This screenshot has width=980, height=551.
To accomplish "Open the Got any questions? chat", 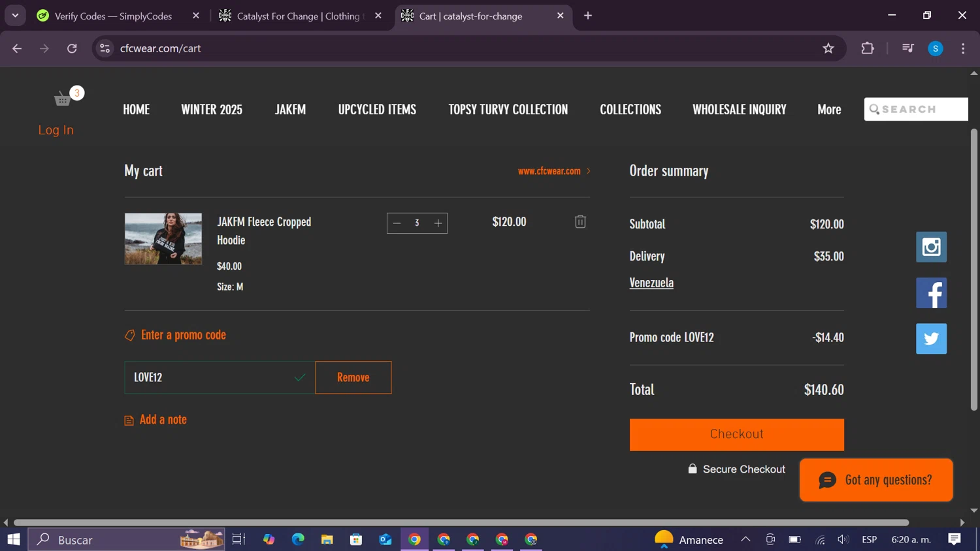I will point(876,480).
